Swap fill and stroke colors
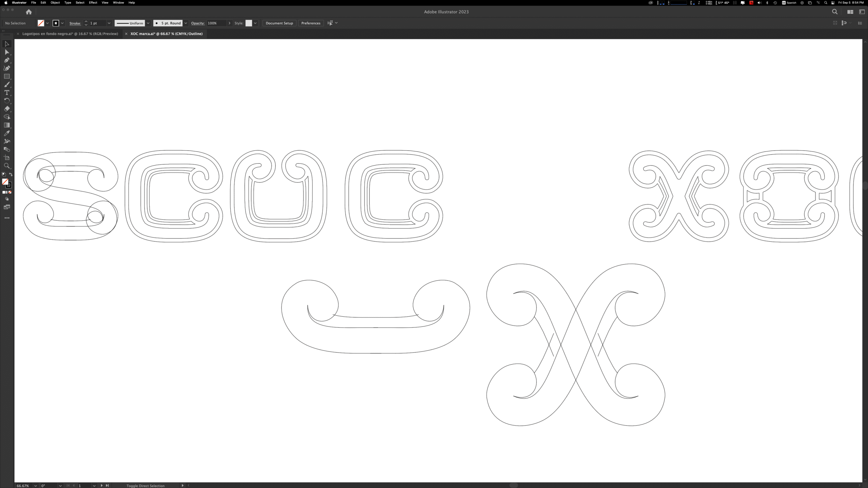Image resolution: width=868 pixels, height=488 pixels. 11,174
